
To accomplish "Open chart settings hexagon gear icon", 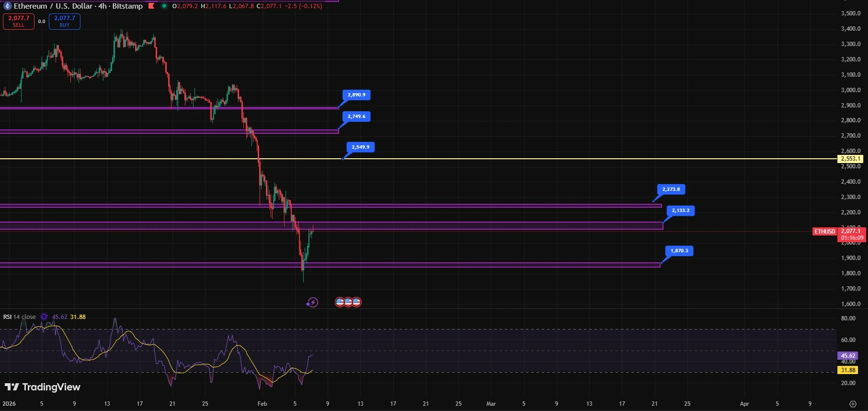I will tap(853, 404).
